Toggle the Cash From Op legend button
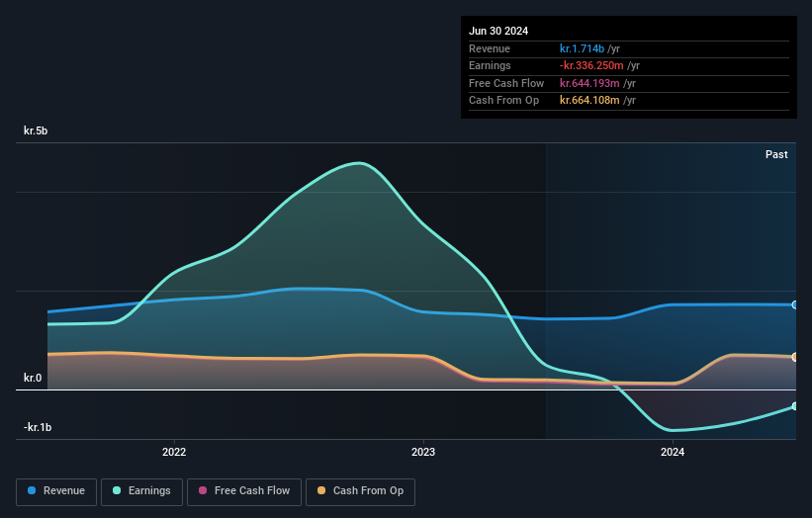 click(x=360, y=491)
